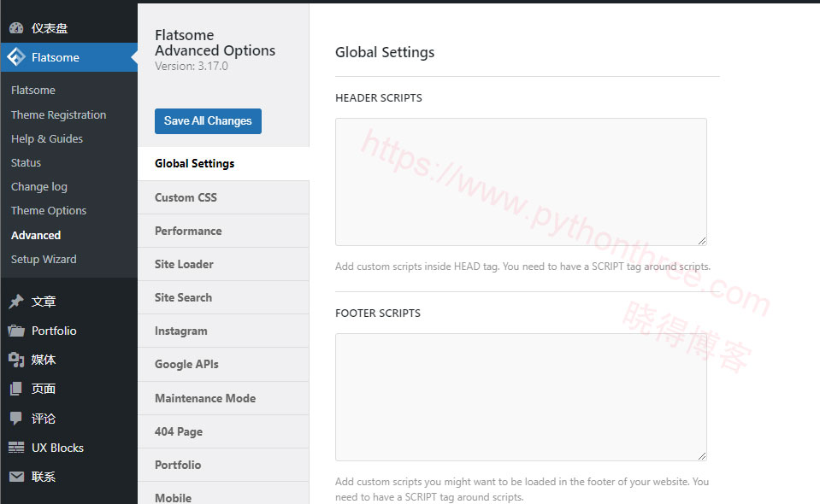Open Help & Guides page
Image resolution: width=820 pixels, height=504 pixels.
pyautogui.click(x=47, y=139)
